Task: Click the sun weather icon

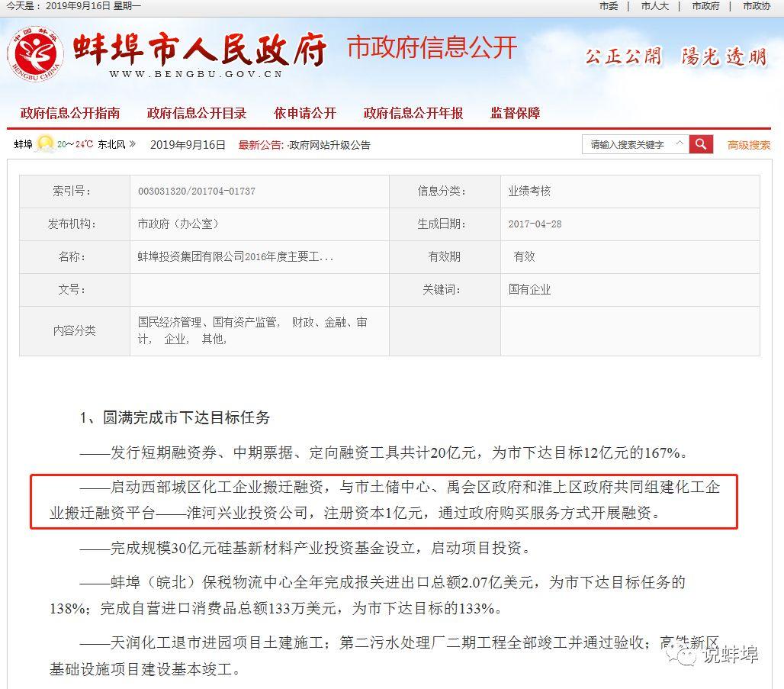Action: 45,143
